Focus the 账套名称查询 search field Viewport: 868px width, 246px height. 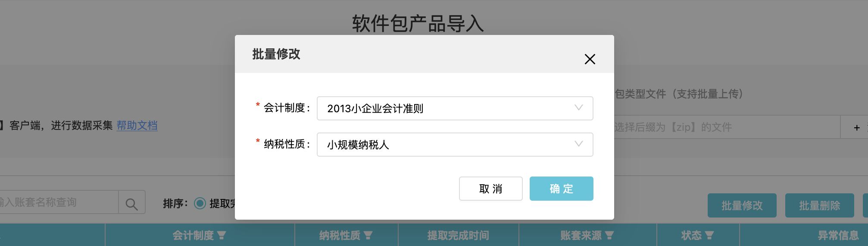tap(59, 202)
